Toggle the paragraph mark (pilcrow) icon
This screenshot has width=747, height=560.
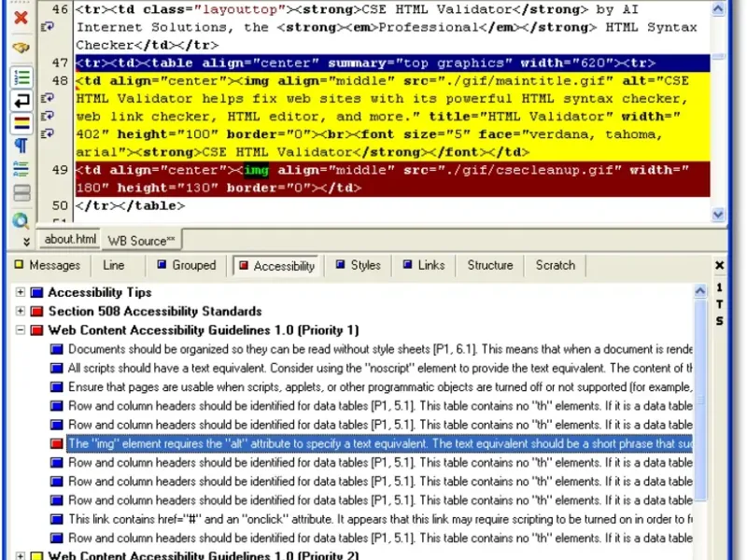click(21, 146)
